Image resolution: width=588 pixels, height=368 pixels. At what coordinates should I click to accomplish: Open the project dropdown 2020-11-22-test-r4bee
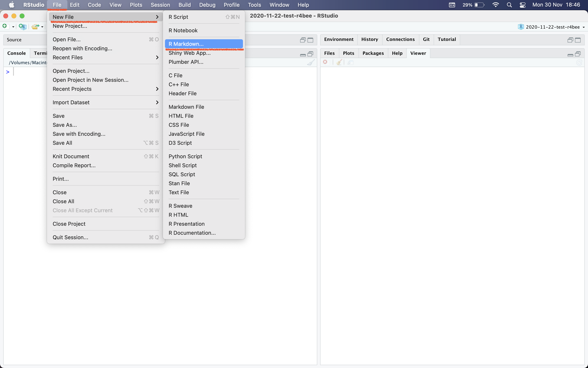tap(551, 27)
